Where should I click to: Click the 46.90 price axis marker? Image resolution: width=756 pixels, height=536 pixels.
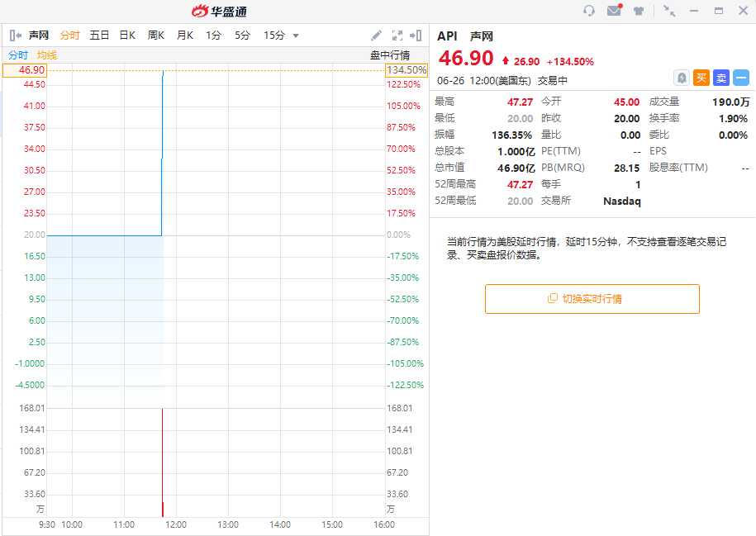(x=25, y=70)
